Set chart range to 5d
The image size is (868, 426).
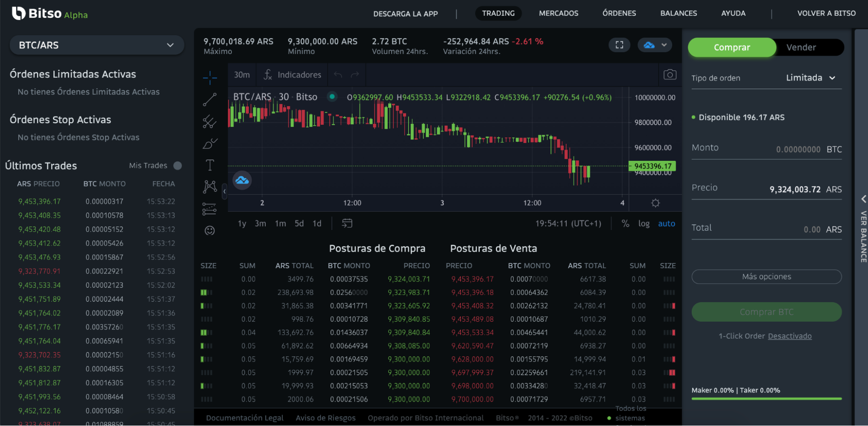pos(299,223)
